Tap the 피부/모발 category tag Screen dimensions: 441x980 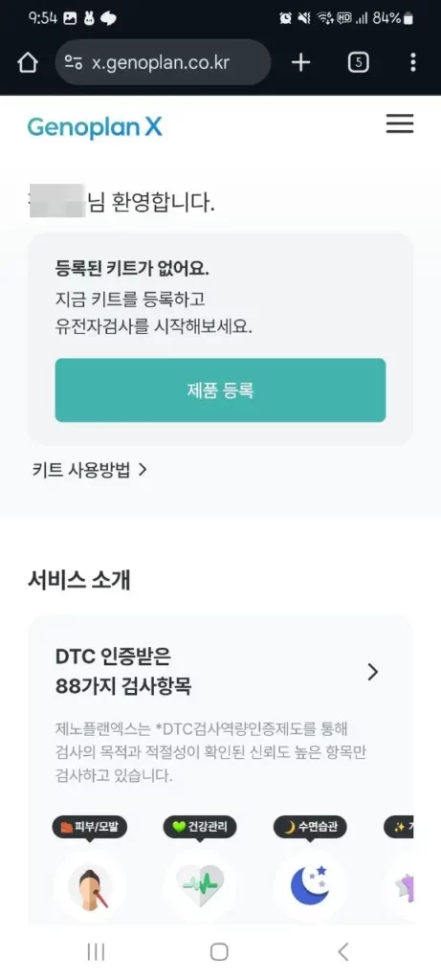pos(90,828)
